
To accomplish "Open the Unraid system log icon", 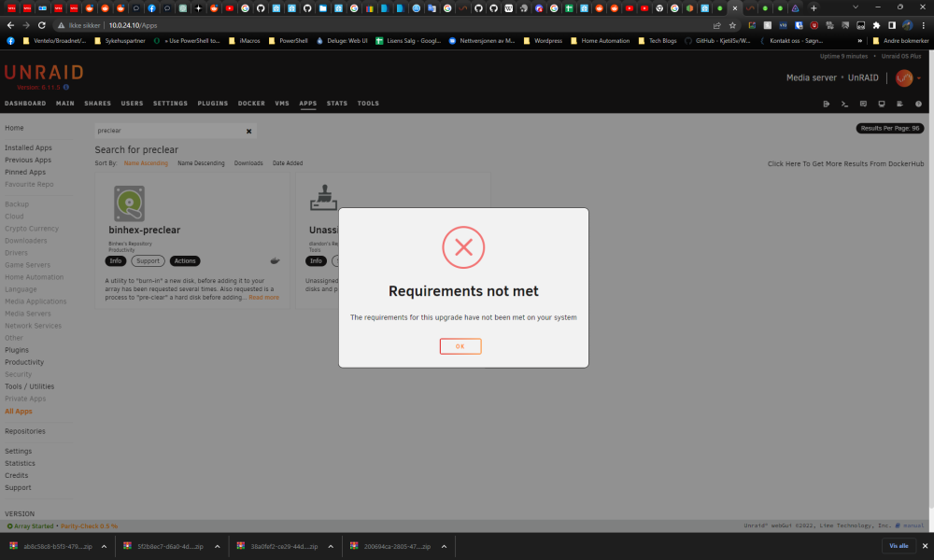I will (x=900, y=104).
